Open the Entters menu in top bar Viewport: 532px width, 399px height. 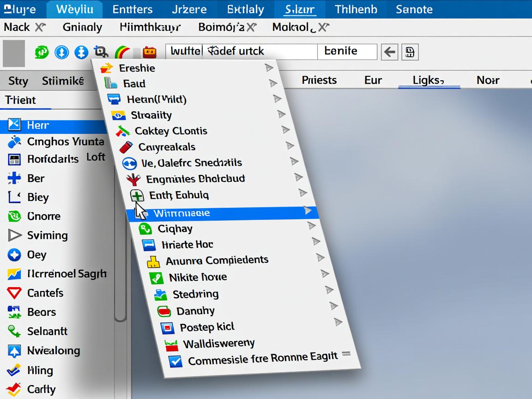click(x=133, y=9)
